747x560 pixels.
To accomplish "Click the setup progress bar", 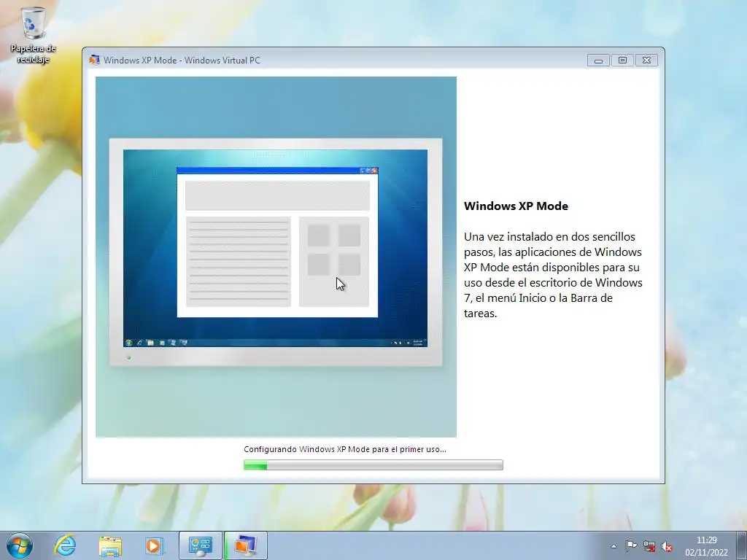I will [x=373, y=464].
